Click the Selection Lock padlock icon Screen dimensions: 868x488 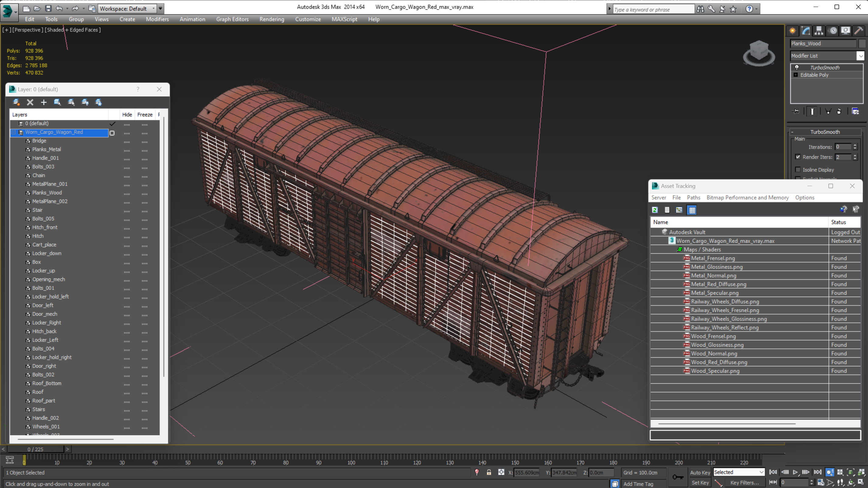coord(489,472)
